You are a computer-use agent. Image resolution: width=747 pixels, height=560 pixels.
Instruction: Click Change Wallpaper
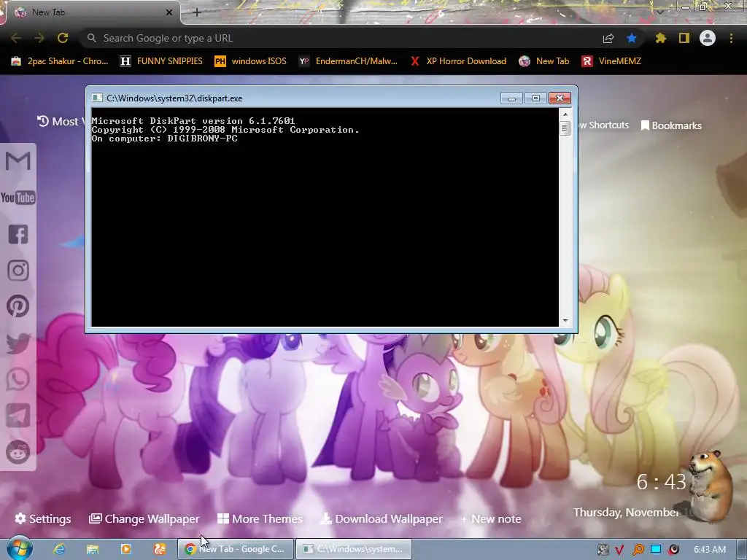pyautogui.click(x=144, y=518)
